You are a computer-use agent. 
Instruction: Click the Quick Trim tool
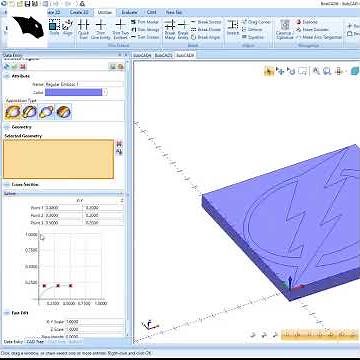tap(83, 29)
